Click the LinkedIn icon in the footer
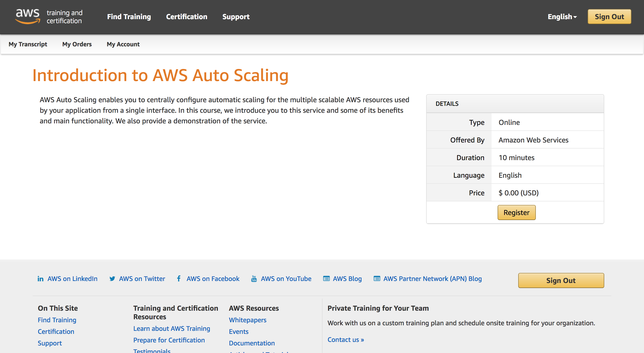644x353 pixels. click(41, 279)
